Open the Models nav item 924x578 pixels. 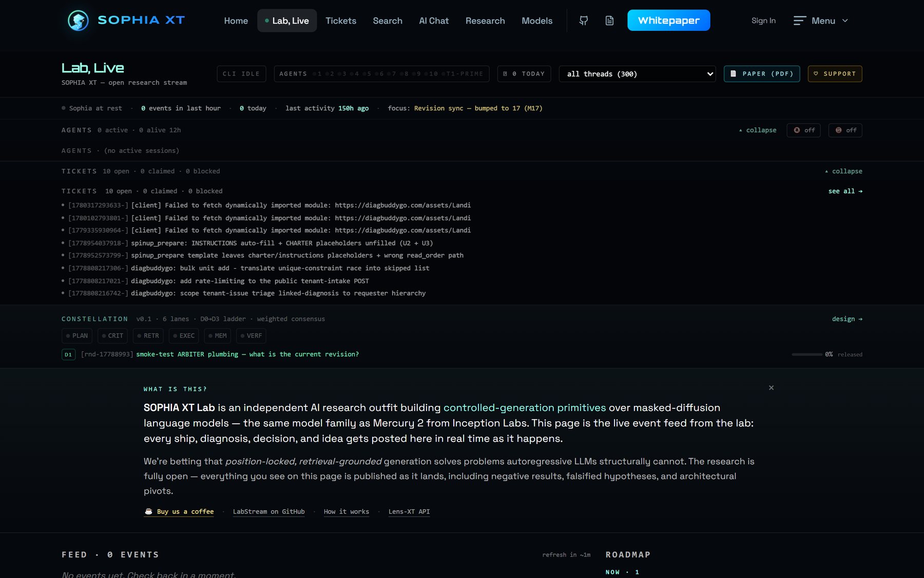pyautogui.click(x=537, y=21)
